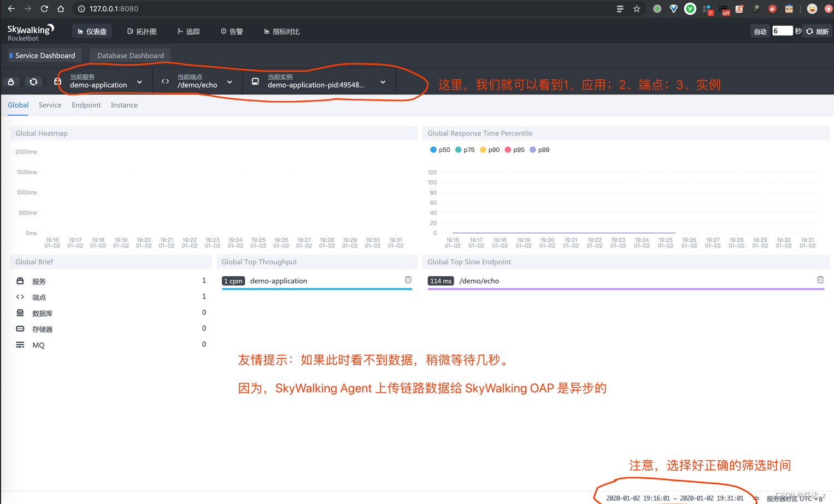834x504 pixels.
Task: Click the browser address bar URL
Action: (114, 9)
